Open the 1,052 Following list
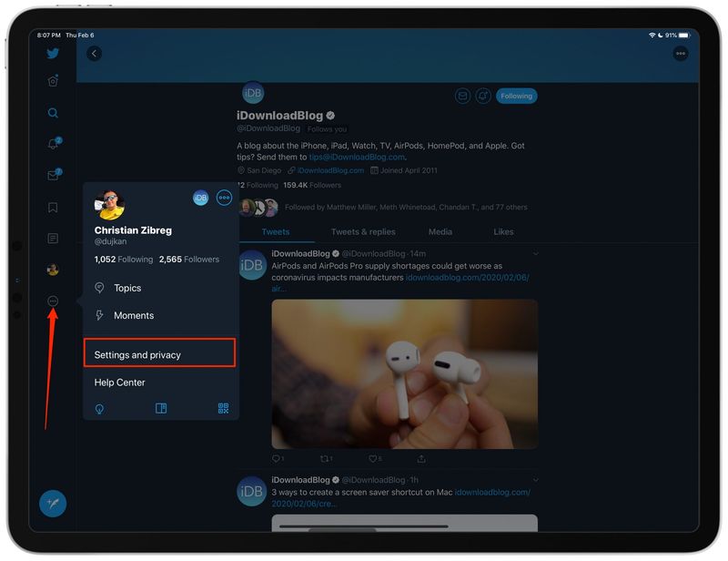The image size is (728, 561). coord(124,260)
